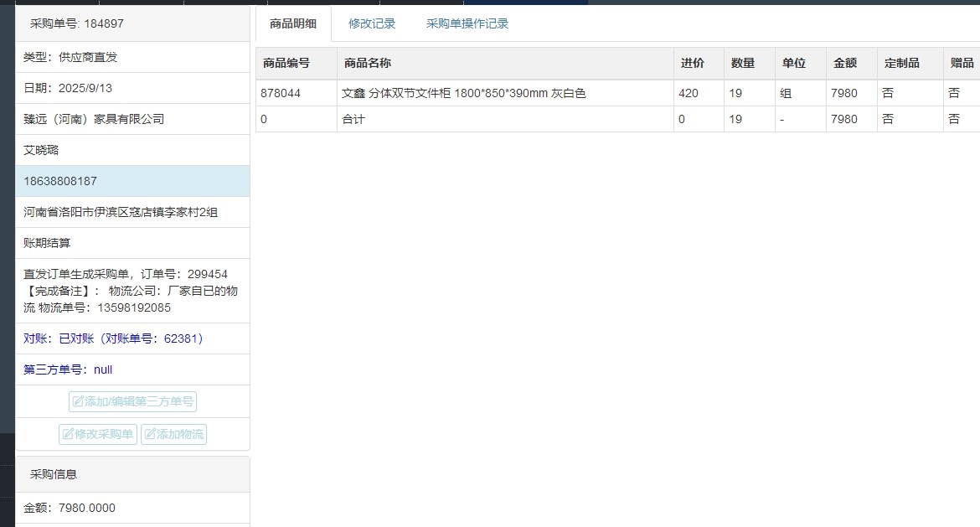
Task: Click the 数量 column header
Action: point(742,64)
